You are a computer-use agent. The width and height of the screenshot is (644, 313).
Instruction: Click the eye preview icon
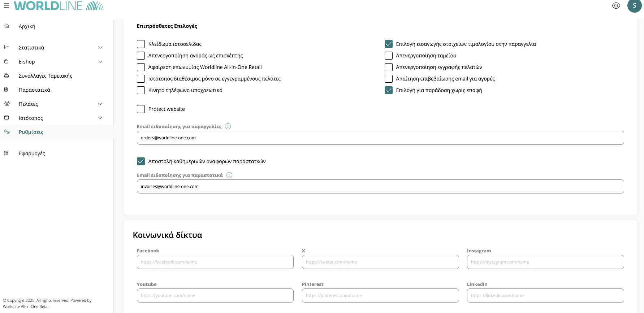click(x=616, y=6)
